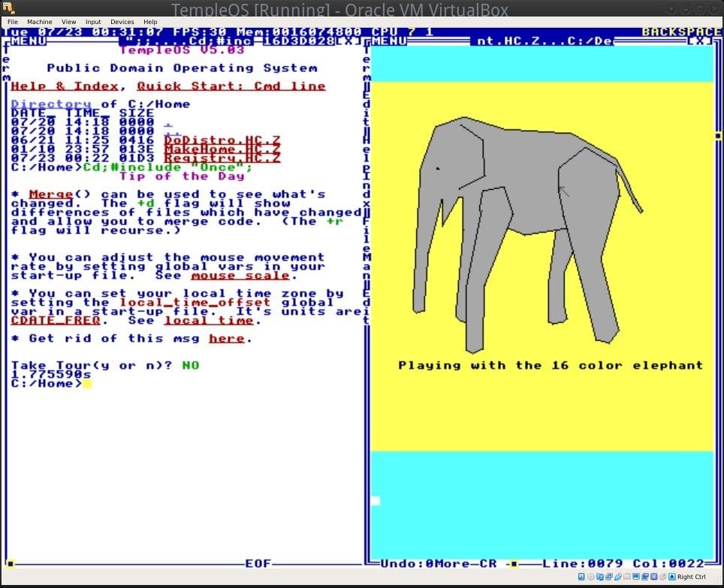The image size is (724, 588).
Task: Click the '1.775590s' timing output
Action: click(51, 375)
